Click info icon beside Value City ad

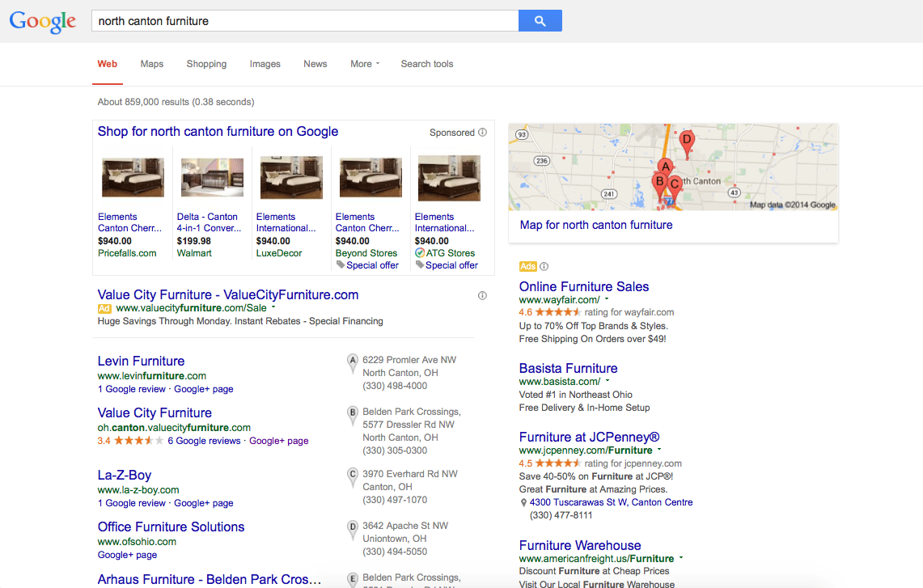coord(483,295)
